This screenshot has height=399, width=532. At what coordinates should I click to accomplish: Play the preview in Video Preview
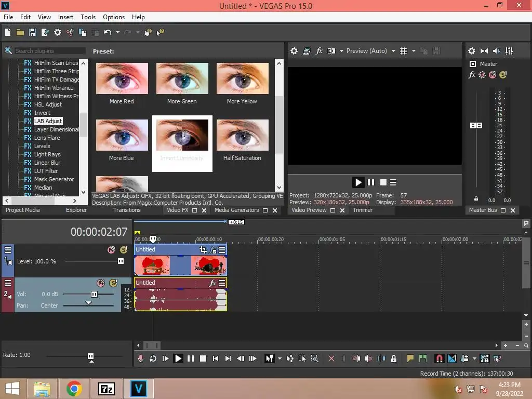[x=358, y=182]
